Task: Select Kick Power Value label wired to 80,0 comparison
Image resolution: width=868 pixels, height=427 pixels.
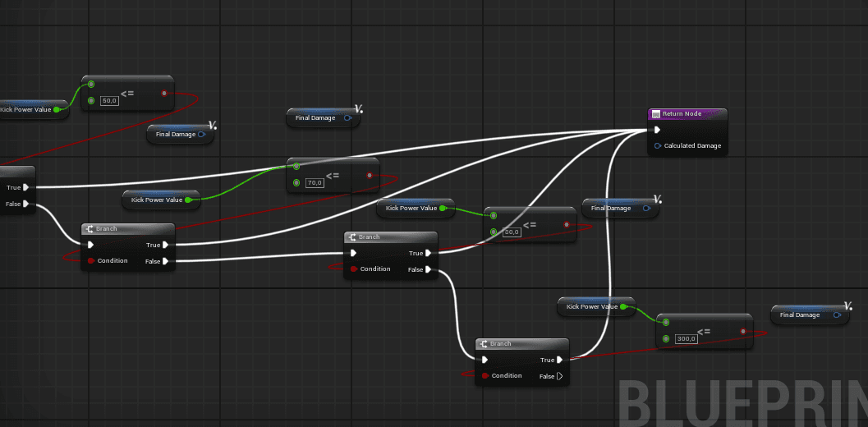Action: (411, 209)
